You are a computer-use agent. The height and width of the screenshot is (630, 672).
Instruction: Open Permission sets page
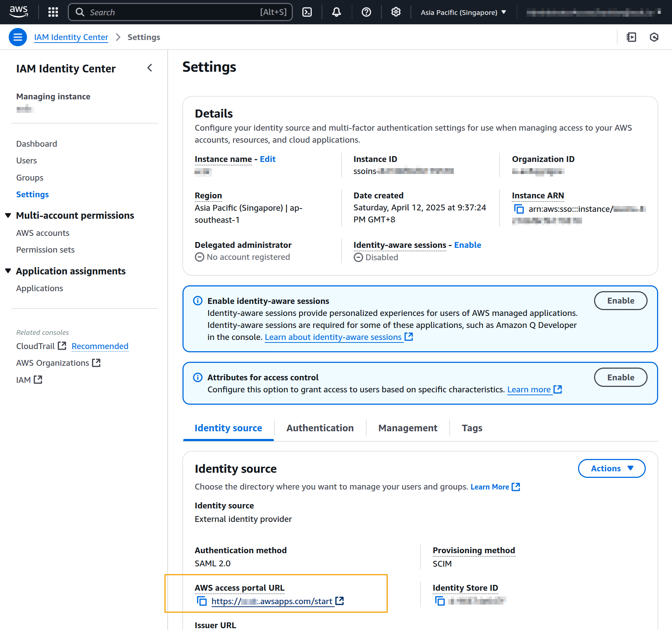coord(45,250)
